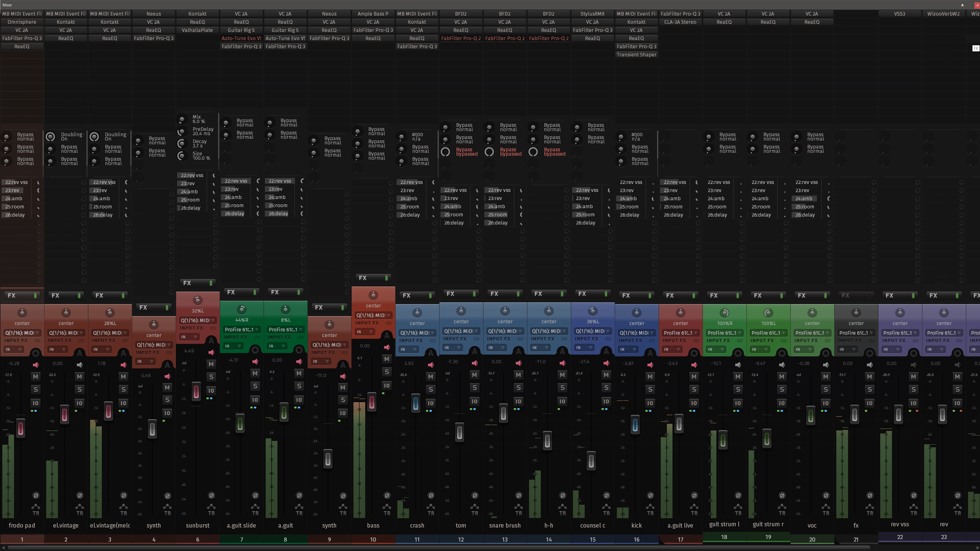Open IO routing for h-h track
The image size is (980, 551).
click(x=562, y=401)
